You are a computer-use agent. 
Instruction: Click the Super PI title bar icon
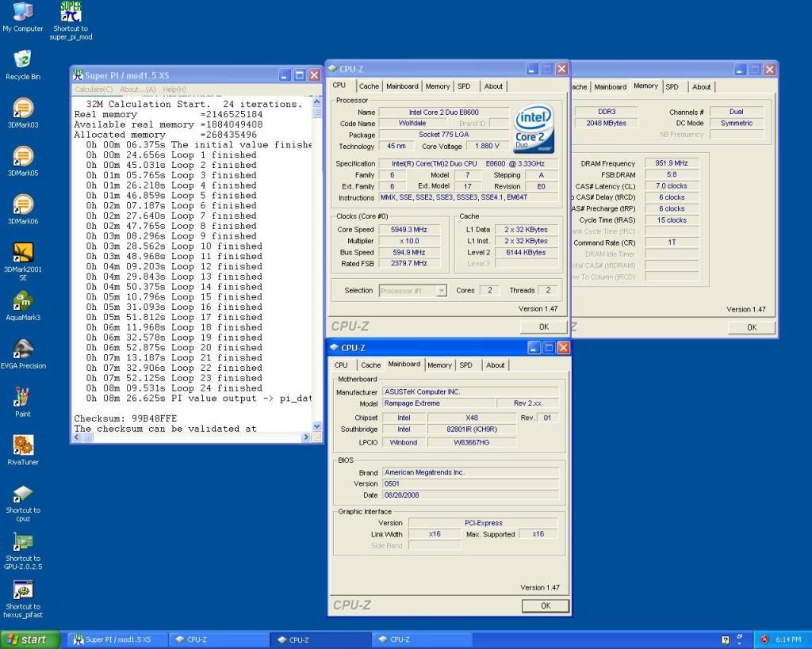pyautogui.click(x=79, y=75)
